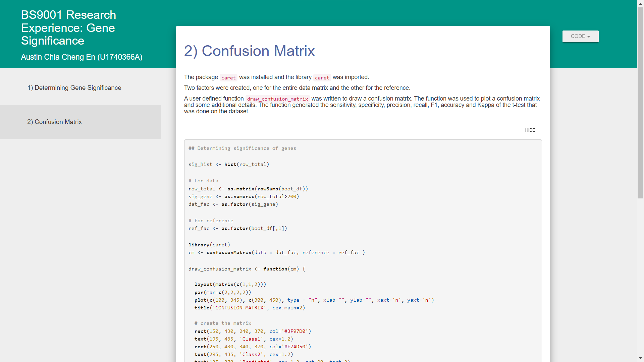
Task: Click the hex color string '#3F97D0' in code
Action: click(295, 331)
